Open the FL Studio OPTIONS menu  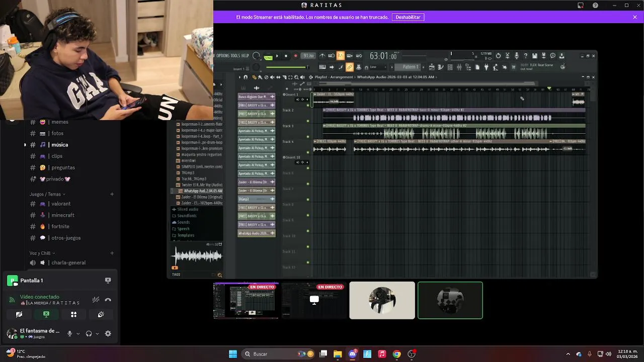click(x=223, y=56)
